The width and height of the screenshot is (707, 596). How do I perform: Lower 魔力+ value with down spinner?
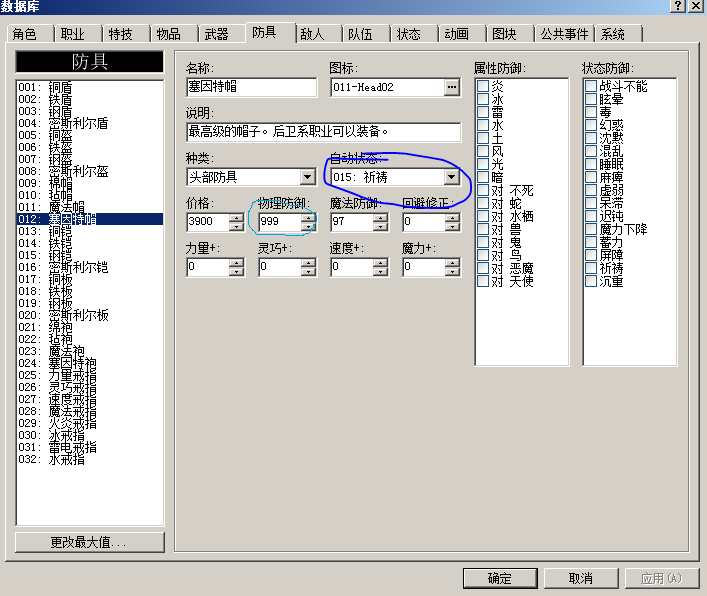452,271
